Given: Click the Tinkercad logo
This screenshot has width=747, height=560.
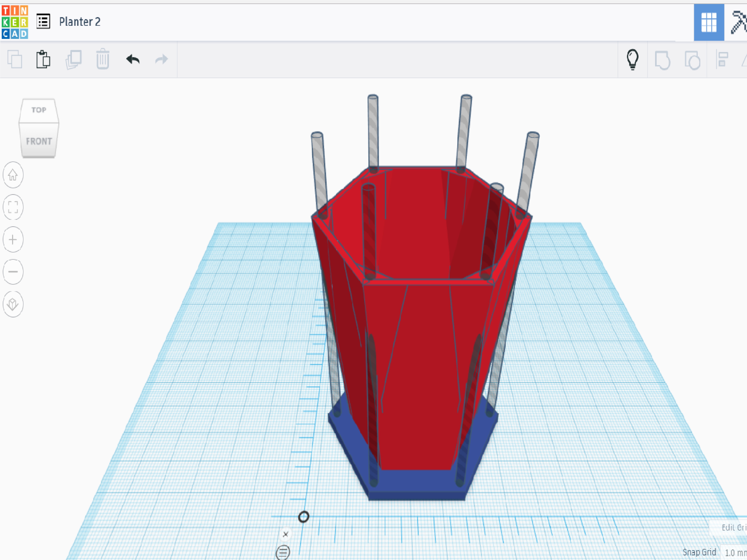Looking at the screenshot, I should 15,22.
